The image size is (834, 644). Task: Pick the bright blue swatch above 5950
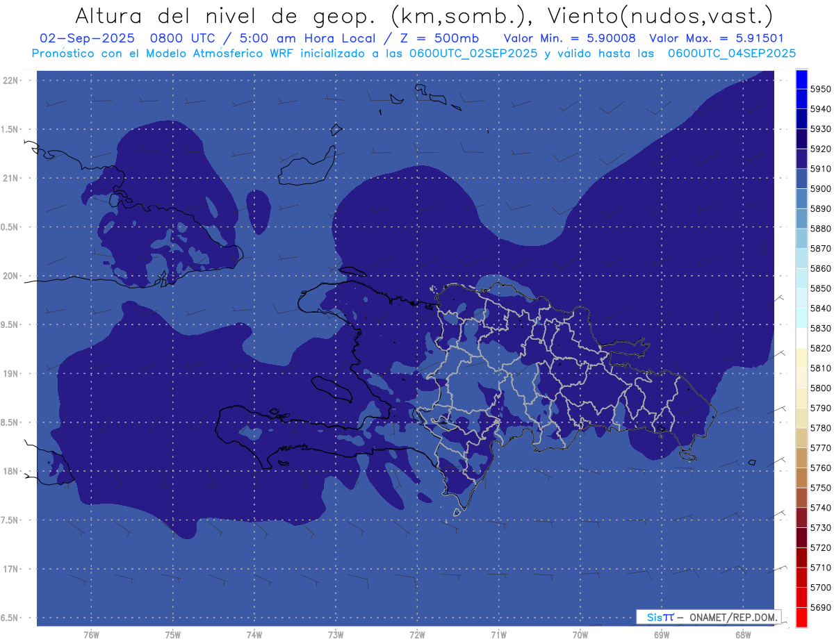click(801, 79)
